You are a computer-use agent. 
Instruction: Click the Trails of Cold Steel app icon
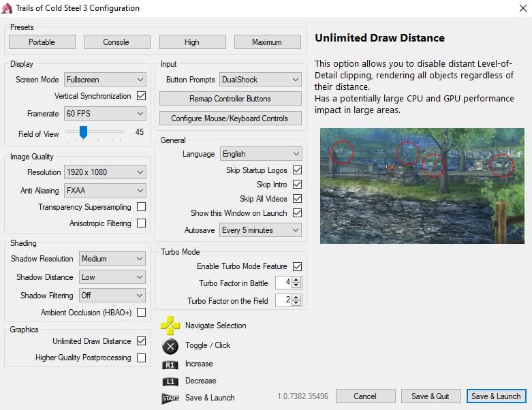[7, 8]
